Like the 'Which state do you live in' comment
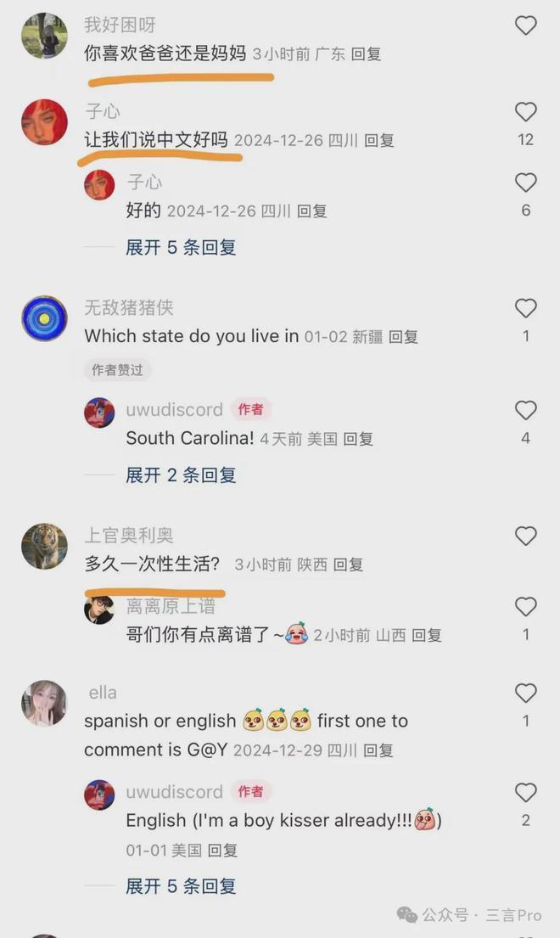The image size is (560, 938). (x=525, y=308)
